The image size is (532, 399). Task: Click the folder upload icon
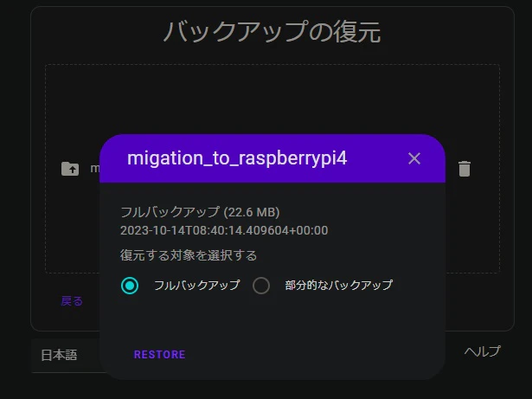click(x=70, y=169)
